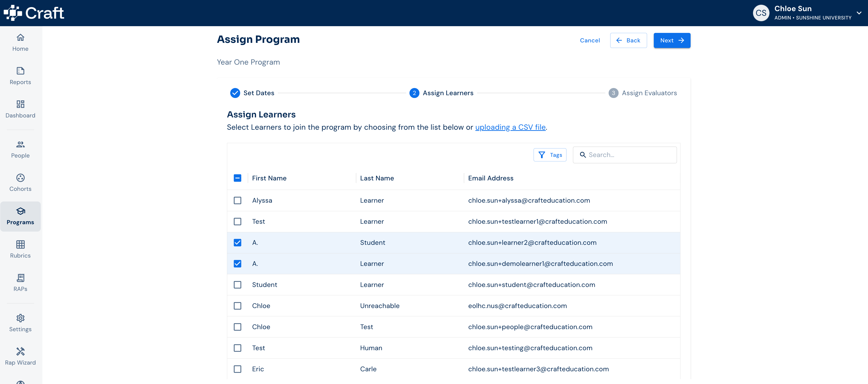
Task: Click the last name Unreachable
Action: [x=380, y=306]
